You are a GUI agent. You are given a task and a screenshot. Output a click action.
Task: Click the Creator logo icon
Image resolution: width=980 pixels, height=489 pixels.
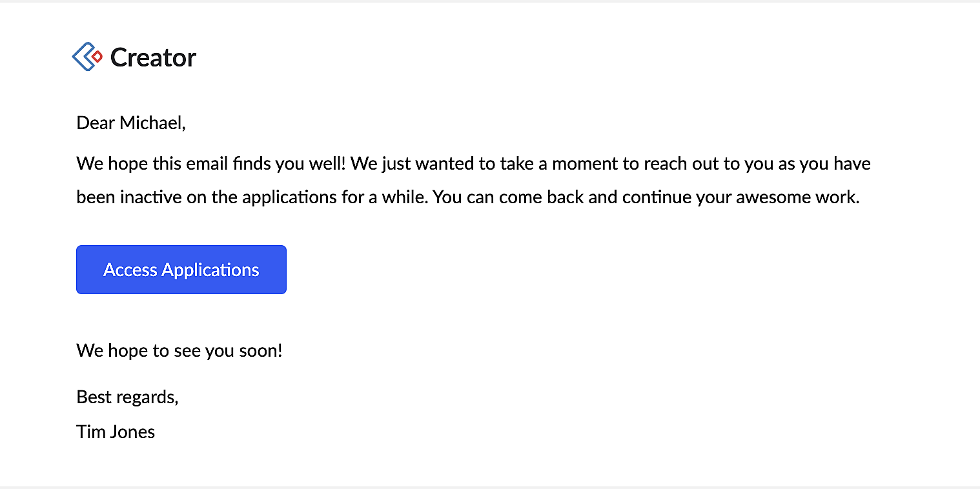87,57
